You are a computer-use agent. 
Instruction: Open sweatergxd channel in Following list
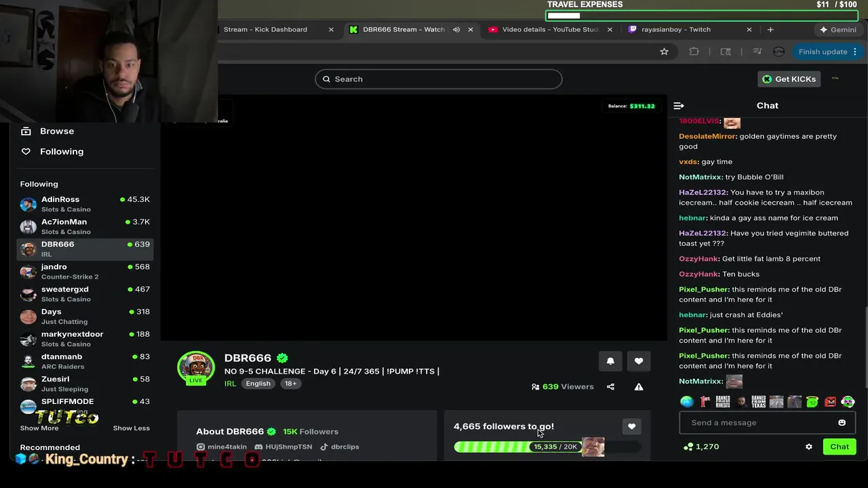click(85, 293)
